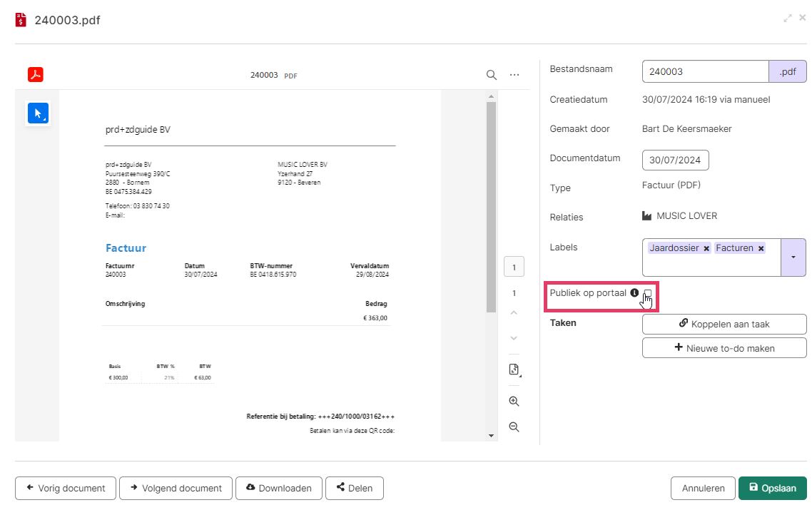
Task: Click the prd+zdguide BV header text
Action: tap(138, 129)
